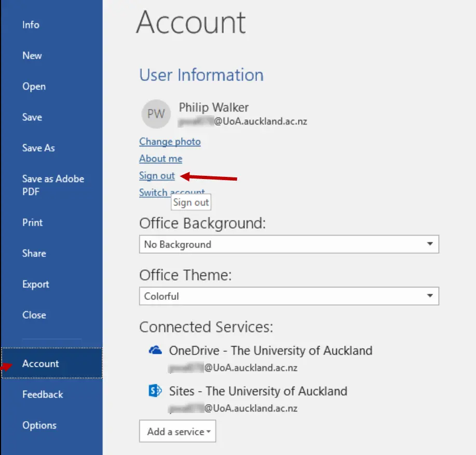The width and height of the screenshot is (476, 455).
Task: Sign out of the Office account
Action: click(x=157, y=176)
